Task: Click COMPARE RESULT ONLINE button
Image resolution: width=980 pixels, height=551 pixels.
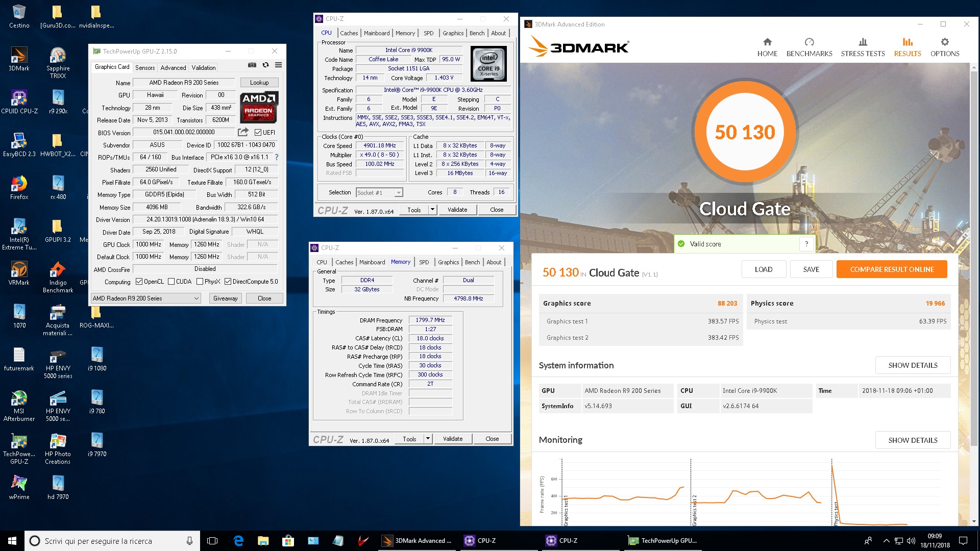Action: click(892, 269)
